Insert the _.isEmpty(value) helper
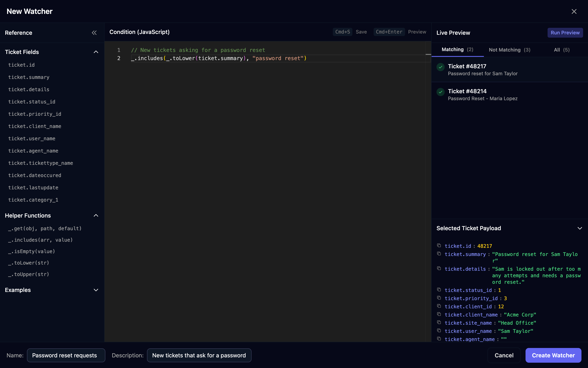Screen dimensions: 588x368 [32, 251]
